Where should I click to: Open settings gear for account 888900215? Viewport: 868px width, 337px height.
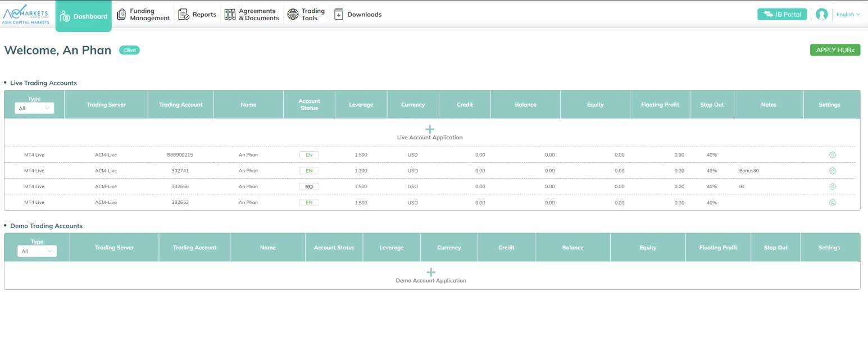tap(832, 155)
